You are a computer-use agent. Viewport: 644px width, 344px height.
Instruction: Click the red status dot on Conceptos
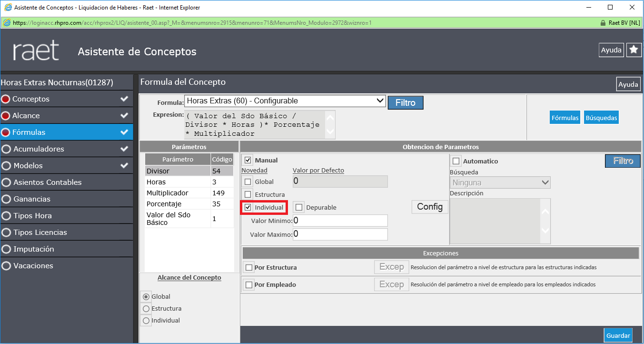[x=6, y=99]
